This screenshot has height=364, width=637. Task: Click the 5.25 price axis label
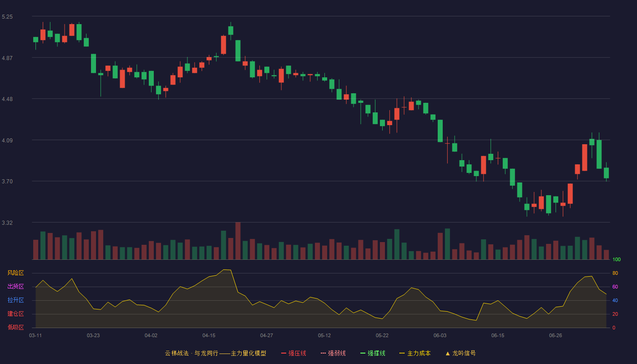click(x=7, y=16)
